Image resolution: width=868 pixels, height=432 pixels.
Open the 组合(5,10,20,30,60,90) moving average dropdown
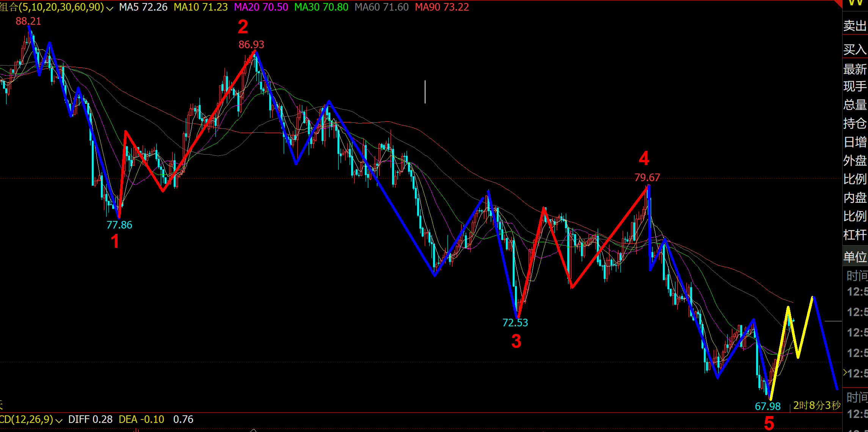110,8
